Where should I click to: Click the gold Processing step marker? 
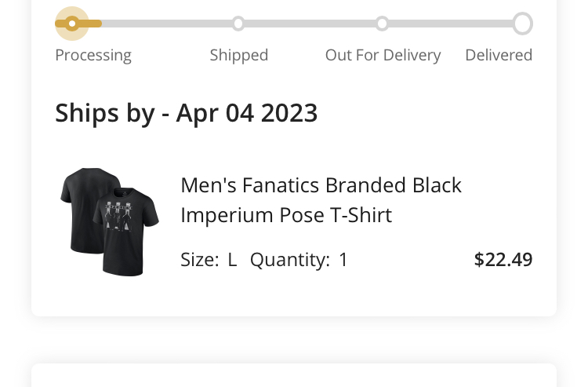point(72,24)
